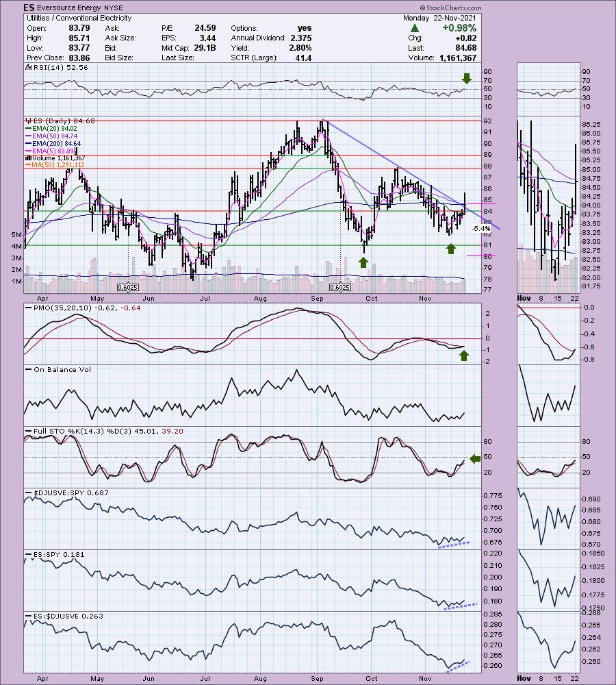
Task: Click the 0.6025 dividend marker near June
Action: point(128,288)
